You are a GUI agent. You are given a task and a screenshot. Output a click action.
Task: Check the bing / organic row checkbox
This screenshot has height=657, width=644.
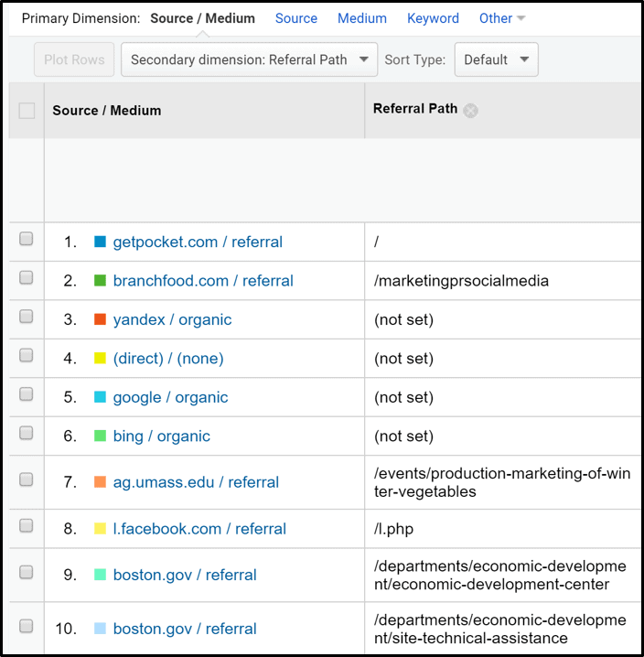click(27, 433)
